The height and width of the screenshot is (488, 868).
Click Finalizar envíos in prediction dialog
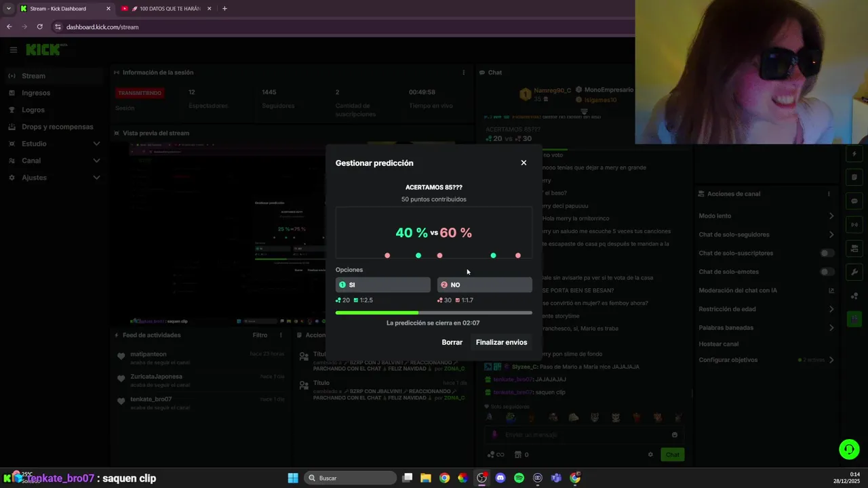(501, 342)
